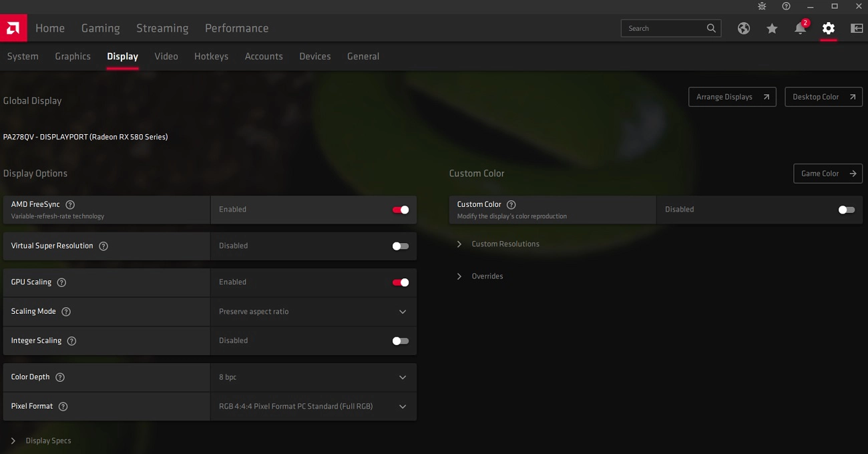The image size is (868, 454).
Task: Switch to the Graphics settings tab
Action: point(73,56)
